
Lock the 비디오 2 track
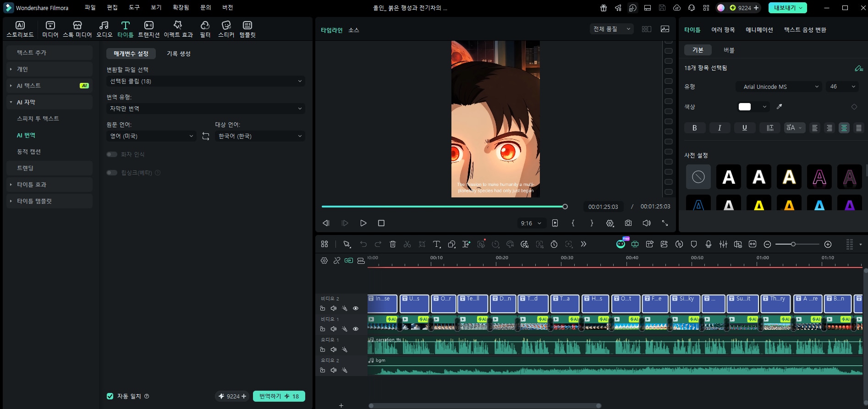click(x=323, y=308)
